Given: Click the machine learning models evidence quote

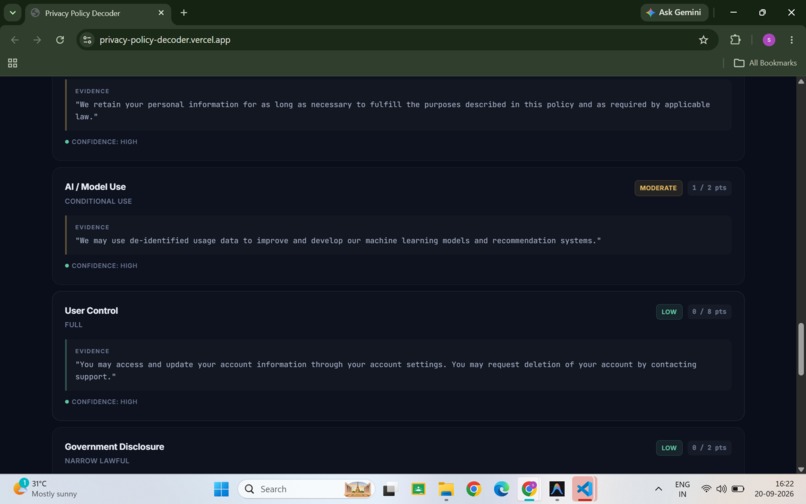Looking at the screenshot, I should point(338,240).
